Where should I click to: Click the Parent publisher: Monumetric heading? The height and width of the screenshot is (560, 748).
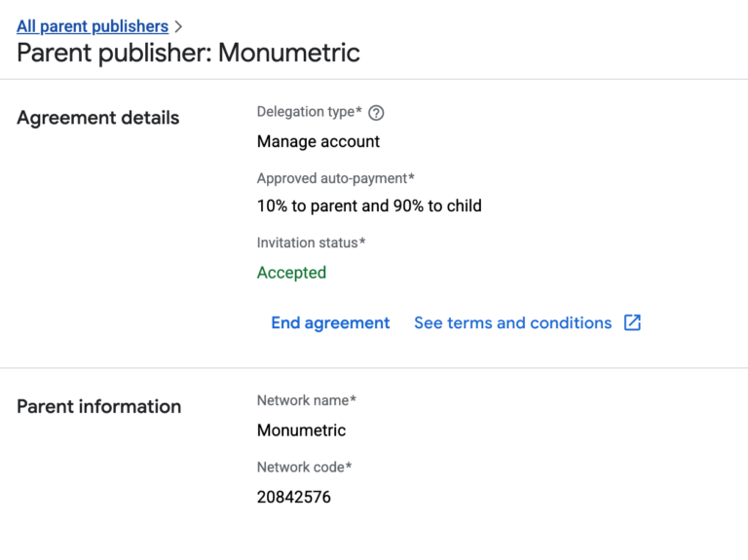coord(188,53)
